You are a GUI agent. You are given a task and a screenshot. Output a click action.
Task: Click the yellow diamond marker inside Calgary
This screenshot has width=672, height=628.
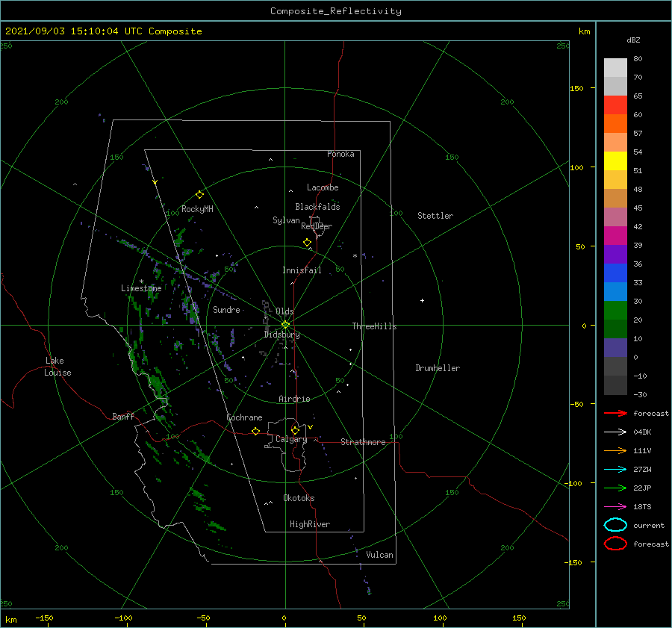(x=295, y=430)
